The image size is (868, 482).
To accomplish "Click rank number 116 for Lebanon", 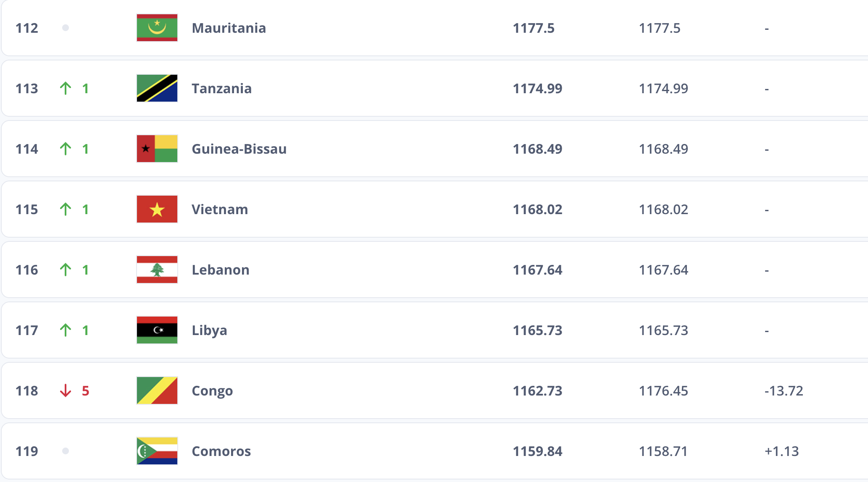I will [x=27, y=270].
